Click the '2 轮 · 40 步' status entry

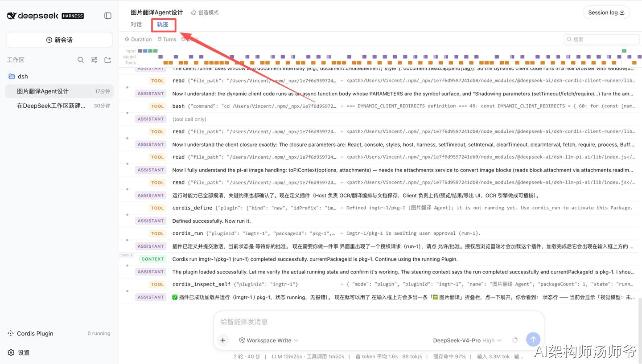click(x=247, y=356)
